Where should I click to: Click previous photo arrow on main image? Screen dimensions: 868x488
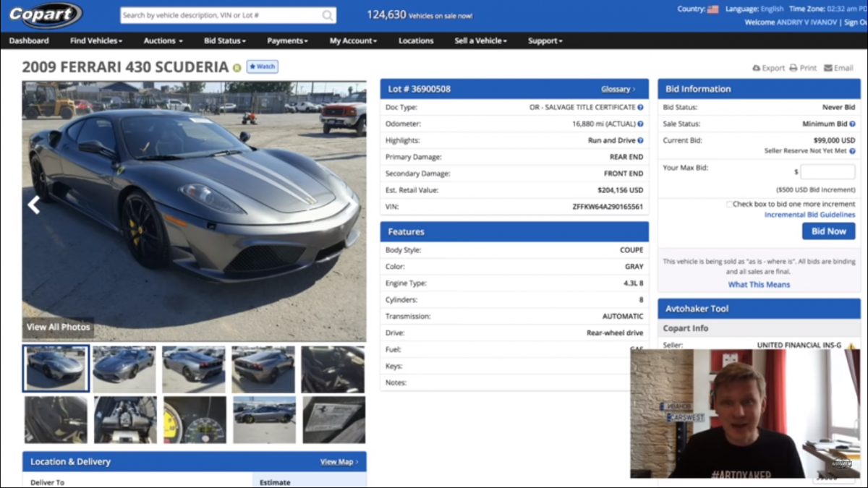(x=33, y=205)
